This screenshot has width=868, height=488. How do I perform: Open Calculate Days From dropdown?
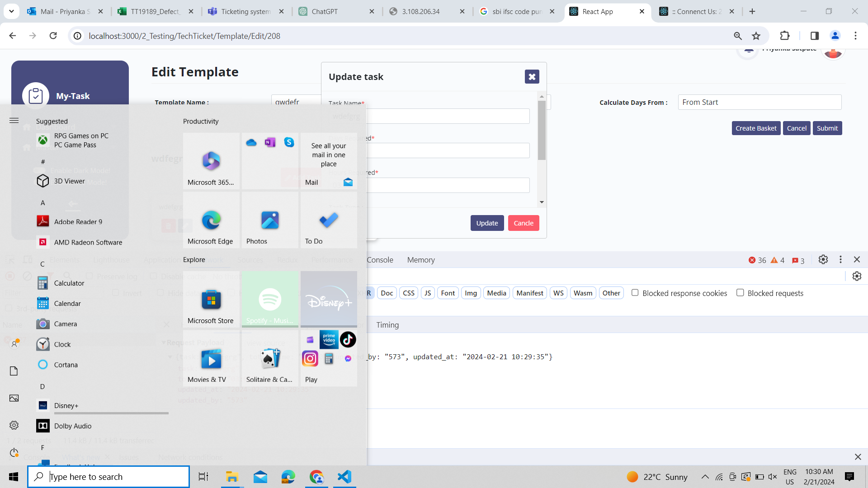(759, 102)
